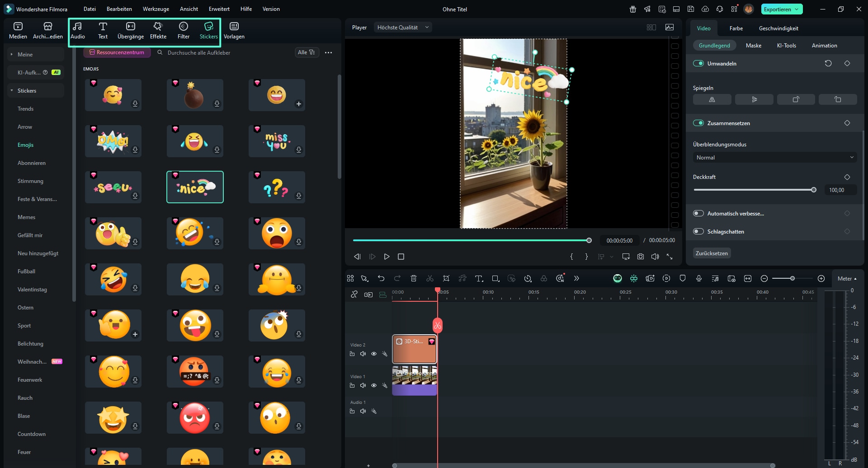The height and width of the screenshot is (468, 868).
Task: Click the flip vertical mirror icon
Action: tap(754, 99)
